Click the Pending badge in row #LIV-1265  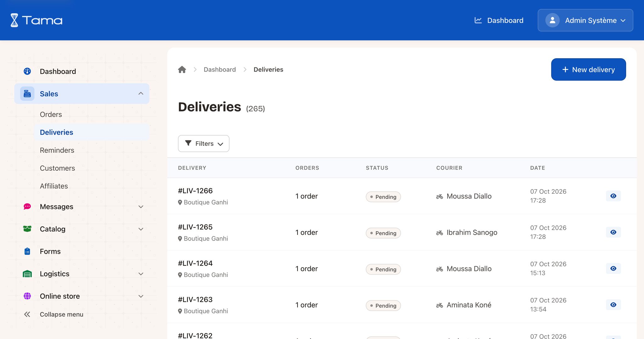click(383, 233)
